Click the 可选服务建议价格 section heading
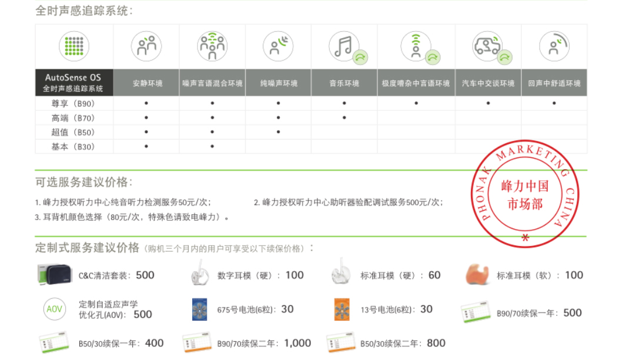This screenshot has height=364, width=639. (x=85, y=182)
